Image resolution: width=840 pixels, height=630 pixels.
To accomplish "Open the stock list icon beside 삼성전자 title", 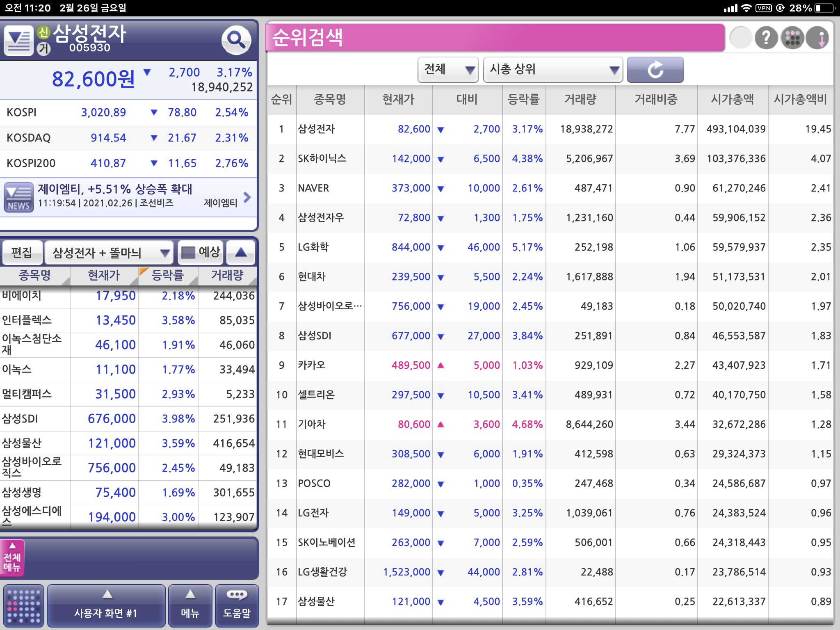I will pyautogui.click(x=19, y=41).
